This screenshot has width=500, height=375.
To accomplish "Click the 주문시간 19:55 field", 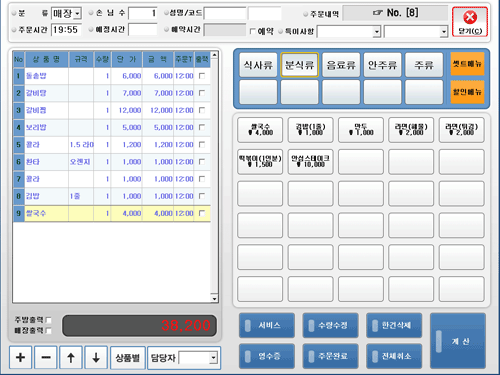I will tap(66, 30).
